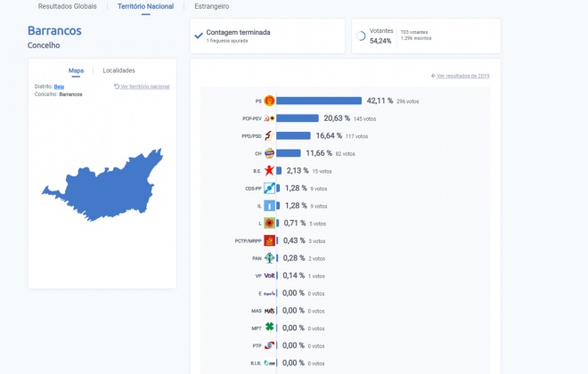Click the CDS-PP party logo
Image resolution: width=588 pixels, height=374 pixels.
click(x=269, y=188)
